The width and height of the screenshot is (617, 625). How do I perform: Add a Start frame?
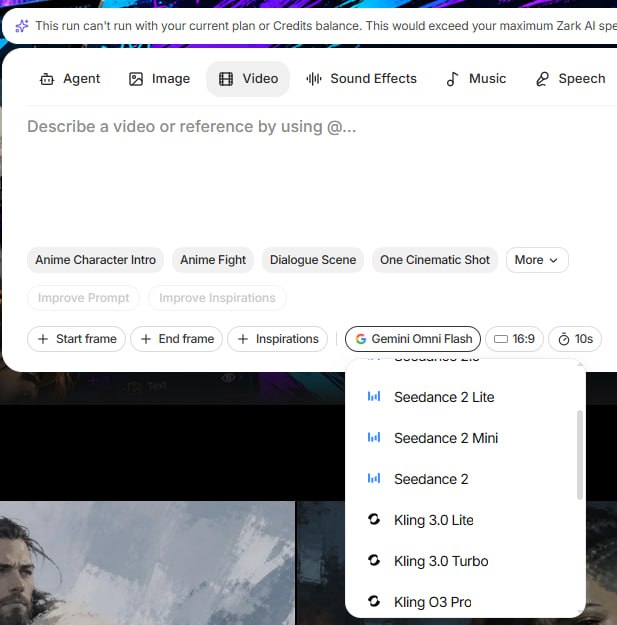(76, 339)
